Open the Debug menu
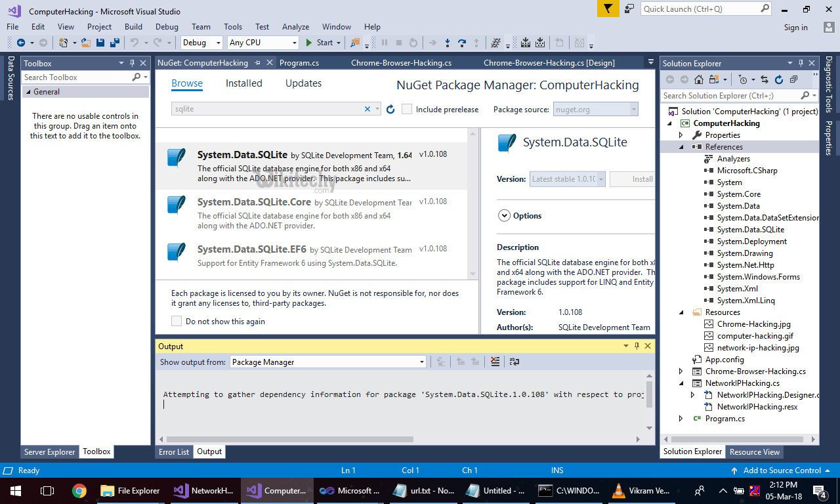 tap(167, 27)
